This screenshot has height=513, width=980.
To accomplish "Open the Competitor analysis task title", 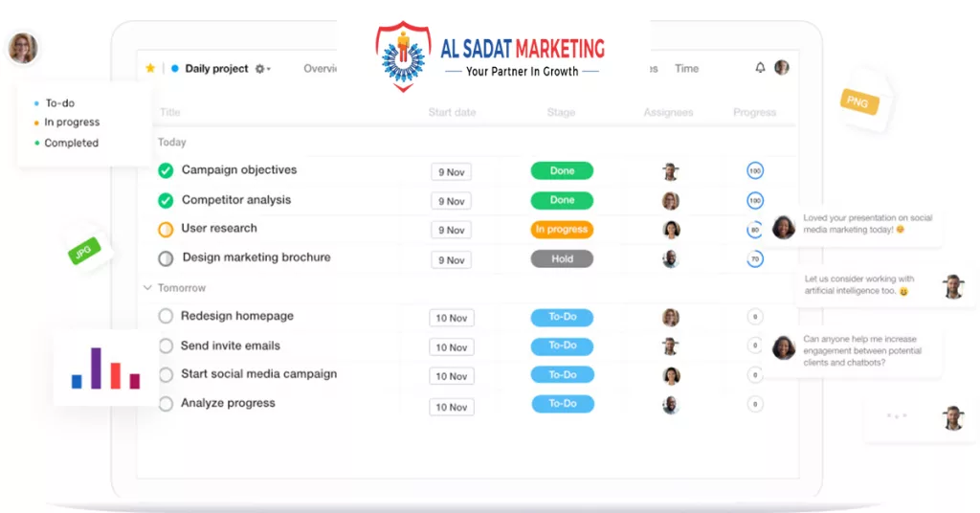I will click(236, 200).
